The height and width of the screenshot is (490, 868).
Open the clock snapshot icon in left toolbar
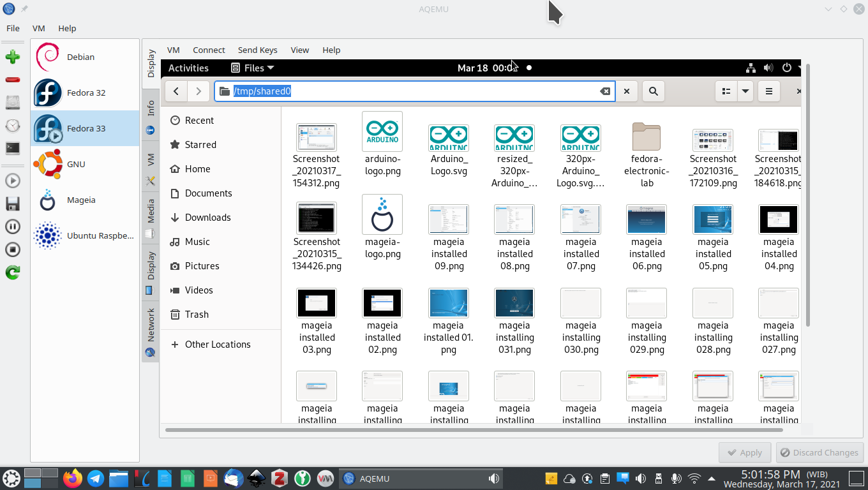click(12, 126)
